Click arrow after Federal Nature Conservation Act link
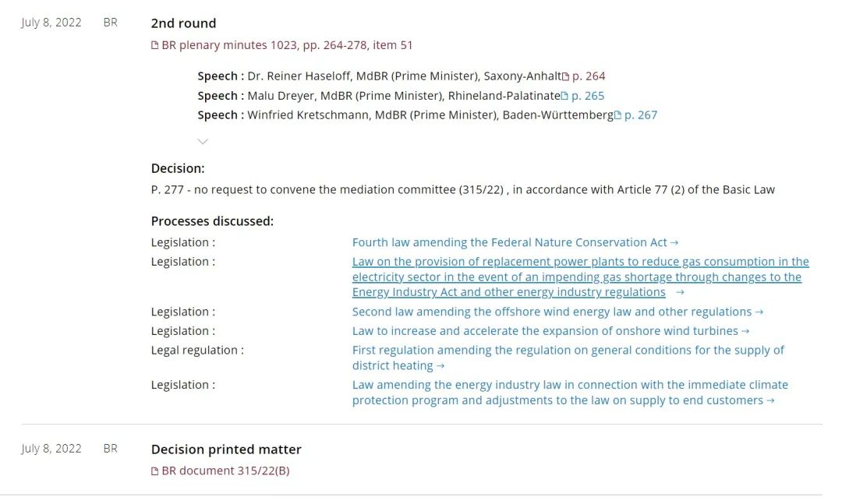Viewport: 842px width, 504px height. pyautogui.click(x=674, y=243)
